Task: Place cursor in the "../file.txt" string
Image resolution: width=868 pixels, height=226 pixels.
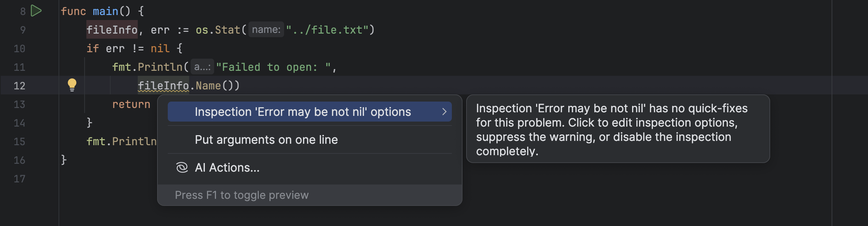Action: tap(327, 30)
